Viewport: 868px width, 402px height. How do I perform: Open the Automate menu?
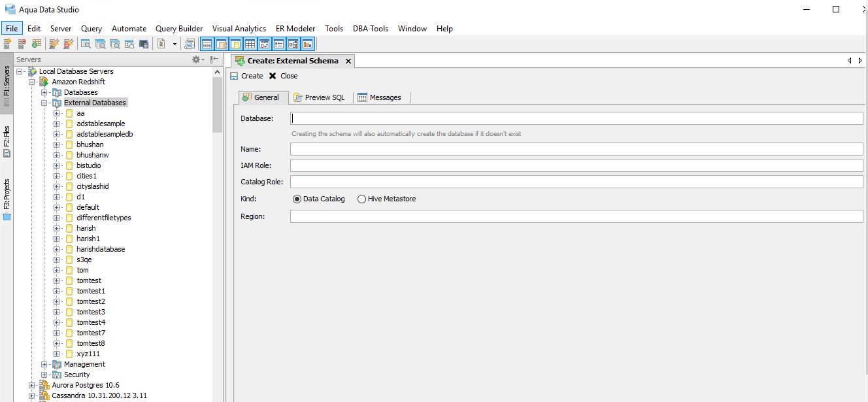(x=129, y=28)
